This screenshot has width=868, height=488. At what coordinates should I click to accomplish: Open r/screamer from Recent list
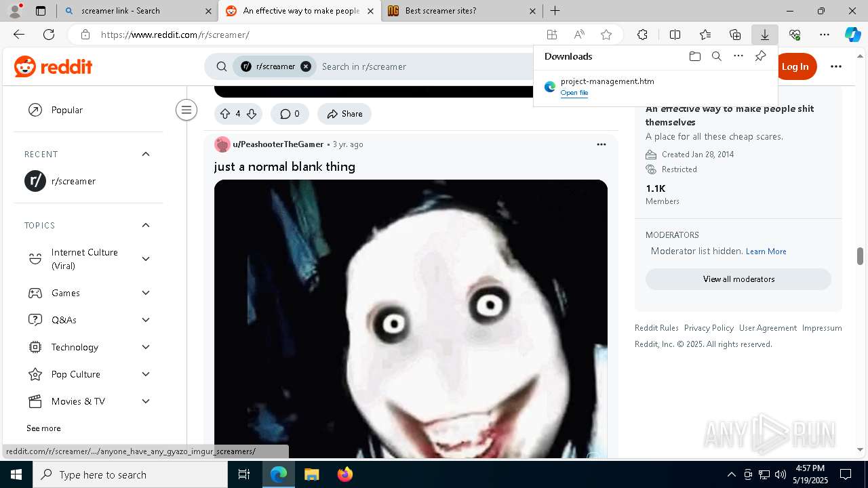coord(88,181)
